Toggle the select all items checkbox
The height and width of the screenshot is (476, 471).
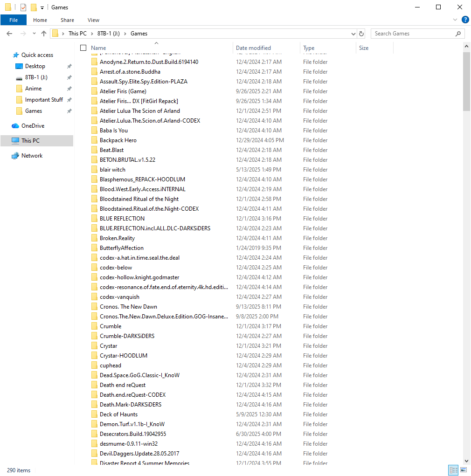pos(83,48)
